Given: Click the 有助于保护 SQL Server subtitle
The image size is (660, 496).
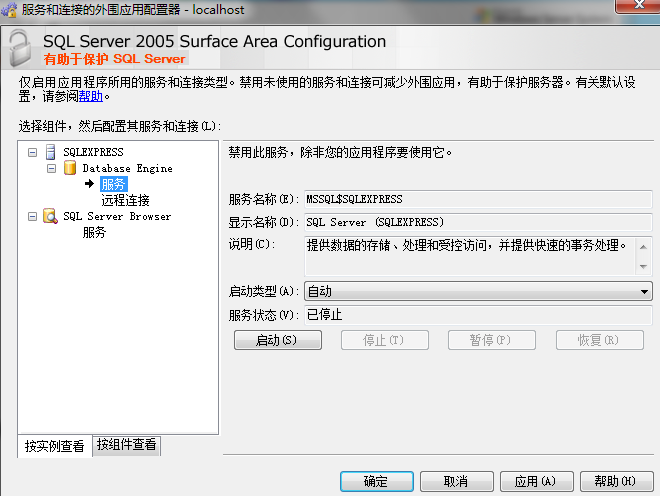Looking at the screenshot, I should coord(114,59).
